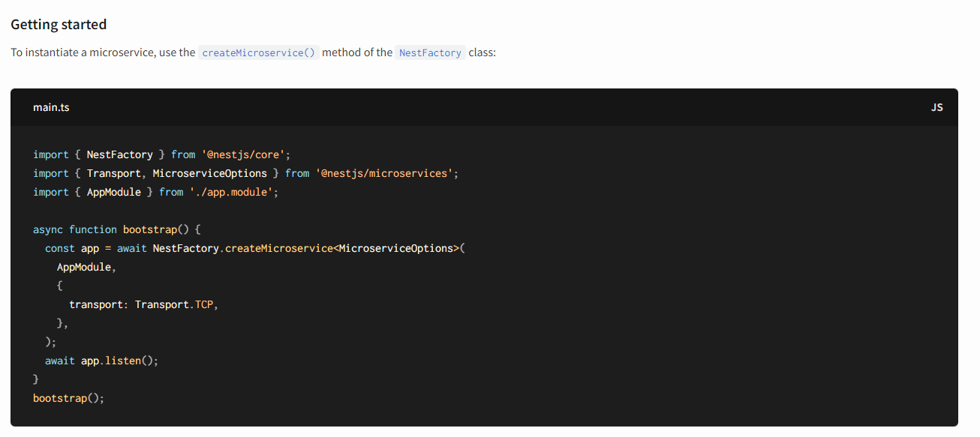Click the Transport.TCP value
The image size is (980, 437).
(174, 304)
